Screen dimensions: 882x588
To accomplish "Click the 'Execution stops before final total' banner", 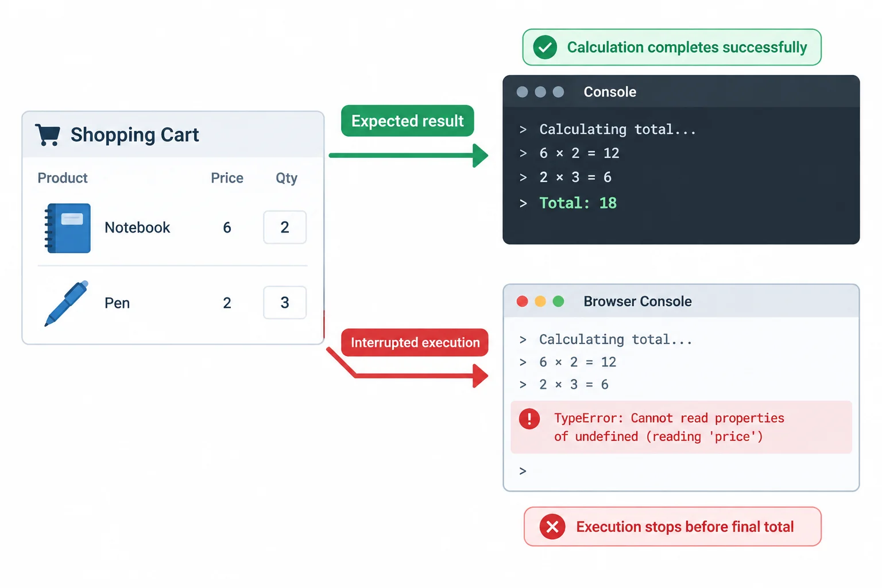I will click(672, 527).
